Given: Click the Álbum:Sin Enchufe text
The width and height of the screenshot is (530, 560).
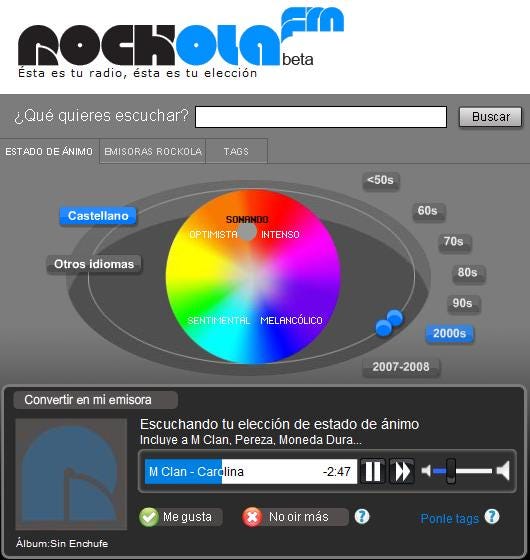Looking at the screenshot, I should pos(62,544).
